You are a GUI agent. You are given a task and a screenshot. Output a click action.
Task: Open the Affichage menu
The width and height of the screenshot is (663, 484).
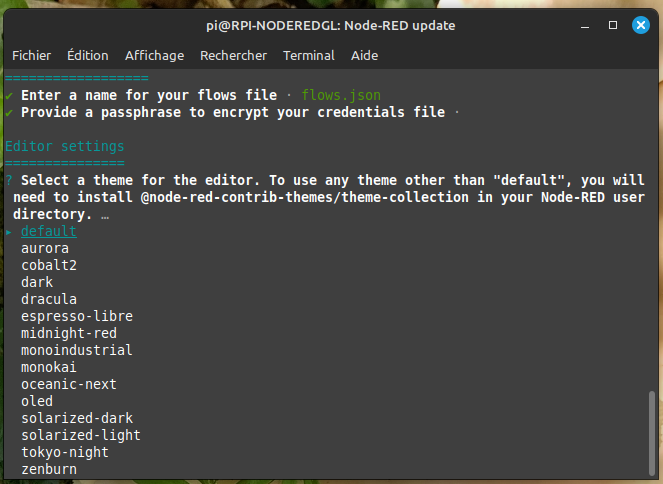click(x=154, y=56)
